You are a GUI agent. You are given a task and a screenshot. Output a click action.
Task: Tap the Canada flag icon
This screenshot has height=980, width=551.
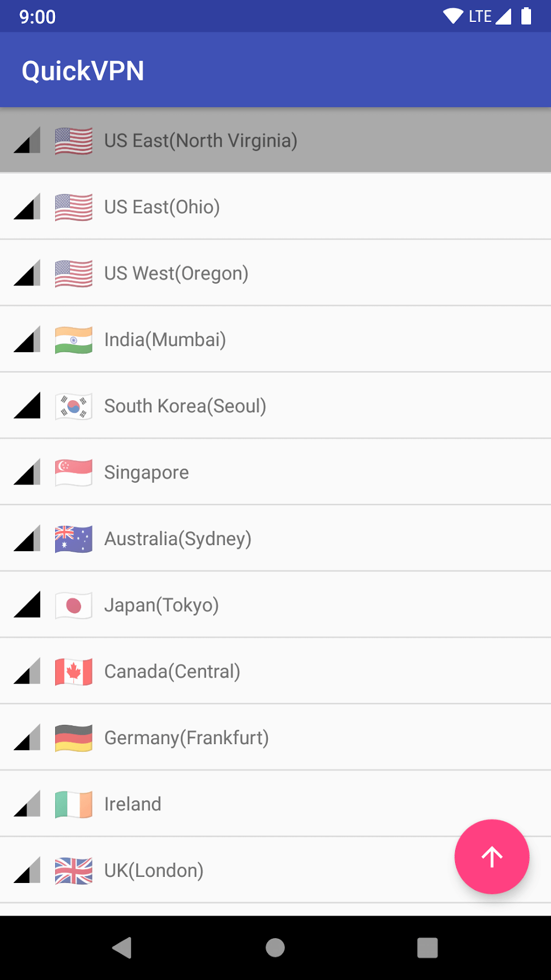coord(73,672)
